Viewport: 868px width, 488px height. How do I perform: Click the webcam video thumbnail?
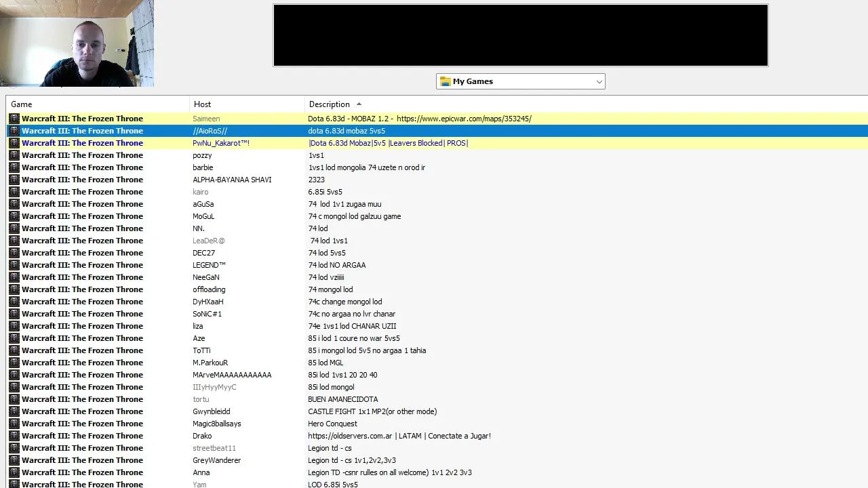coord(77,43)
